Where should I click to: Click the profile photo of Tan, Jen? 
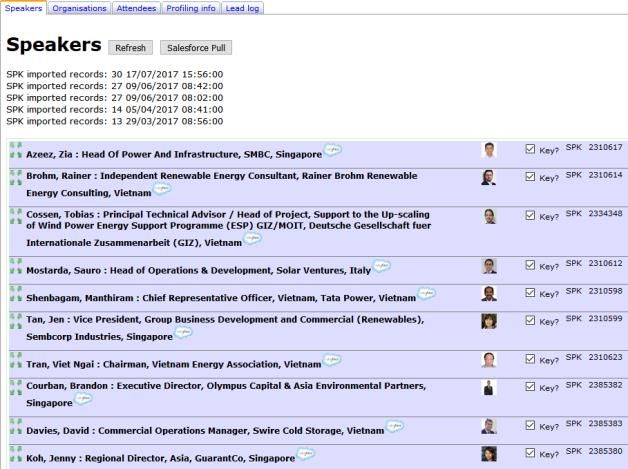coord(489,321)
